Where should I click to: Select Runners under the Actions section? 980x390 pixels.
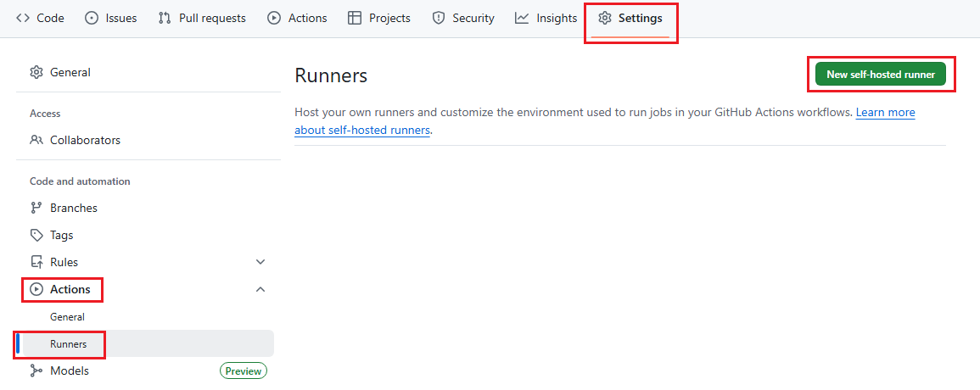pos(68,343)
